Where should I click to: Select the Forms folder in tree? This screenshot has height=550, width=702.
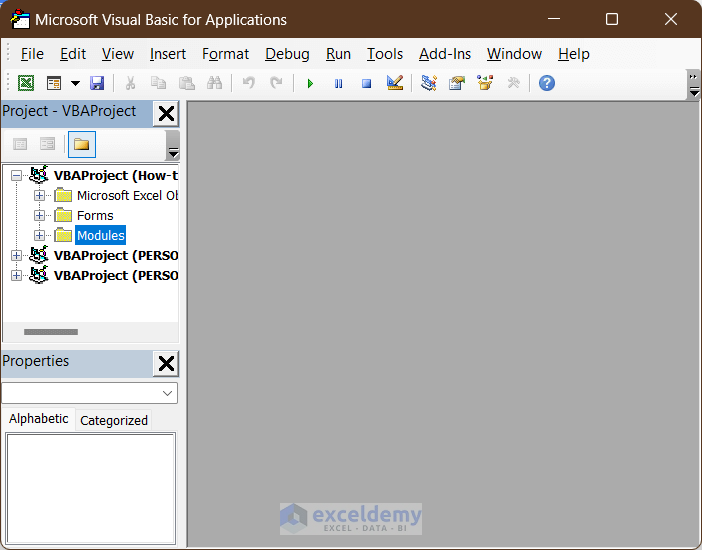coord(95,215)
